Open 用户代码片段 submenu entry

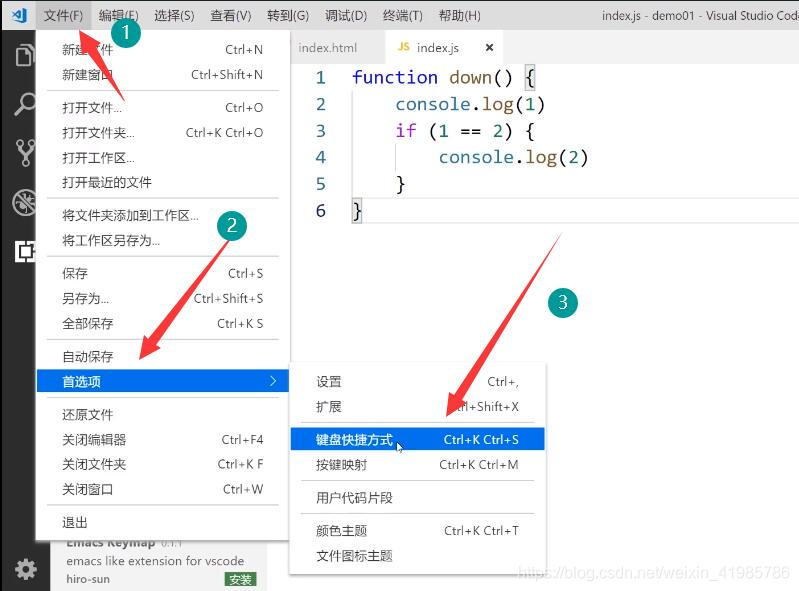click(x=417, y=498)
